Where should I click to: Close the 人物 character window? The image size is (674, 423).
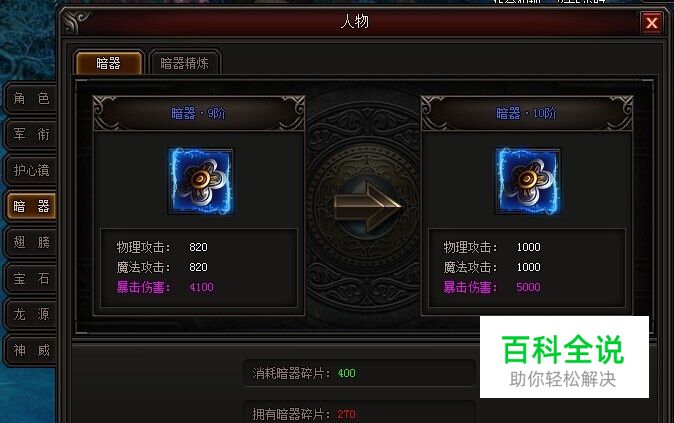(x=651, y=22)
